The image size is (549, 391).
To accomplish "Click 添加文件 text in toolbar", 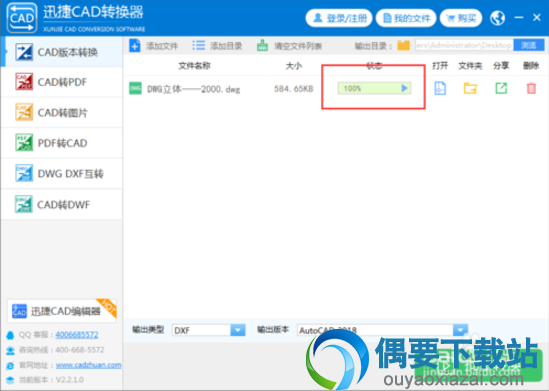I will [162, 46].
